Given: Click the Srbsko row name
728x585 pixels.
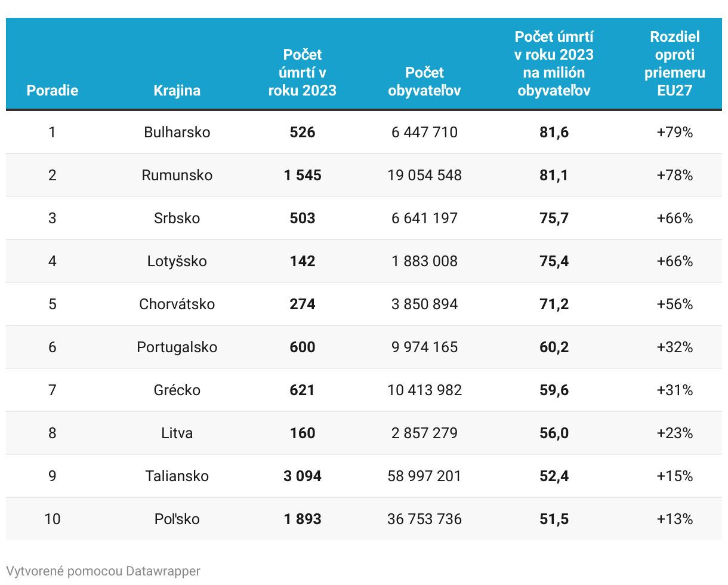Looking at the screenshot, I should tap(177, 218).
